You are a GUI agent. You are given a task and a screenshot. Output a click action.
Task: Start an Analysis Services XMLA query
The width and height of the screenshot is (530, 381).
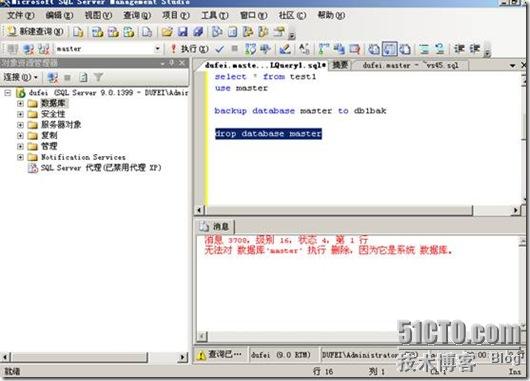[x=129, y=32]
